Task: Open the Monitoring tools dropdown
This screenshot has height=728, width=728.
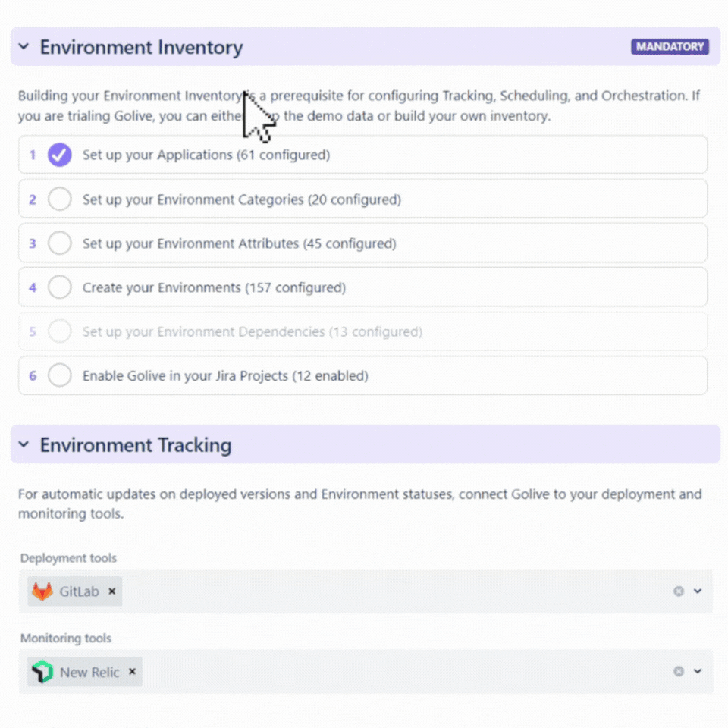Action: click(x=696, y=671)
